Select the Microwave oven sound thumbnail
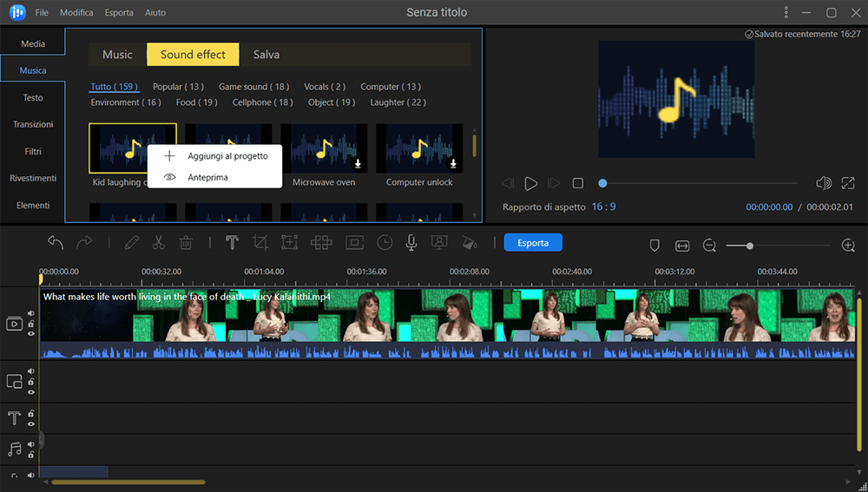 [323, 148]
